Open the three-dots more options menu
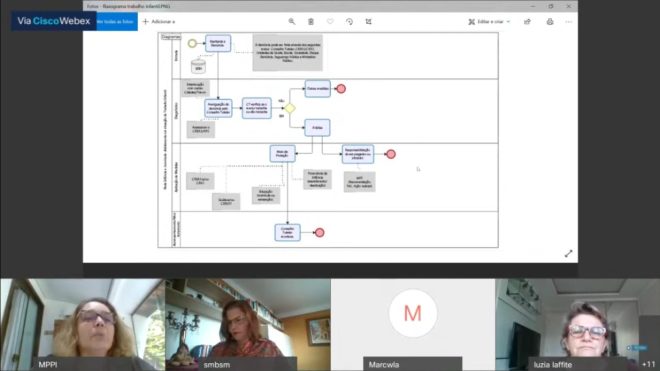This screenshot has height=371, width=660. [569, 21]
